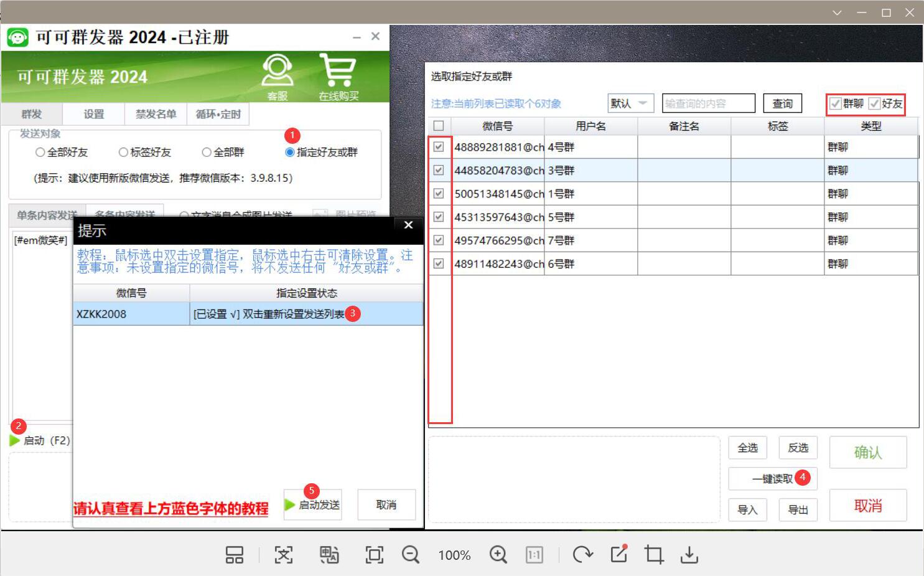Screen dimensions: 924x576
Task: Click the 输查询的内容 search input field
Action: [x=709, y=103]
